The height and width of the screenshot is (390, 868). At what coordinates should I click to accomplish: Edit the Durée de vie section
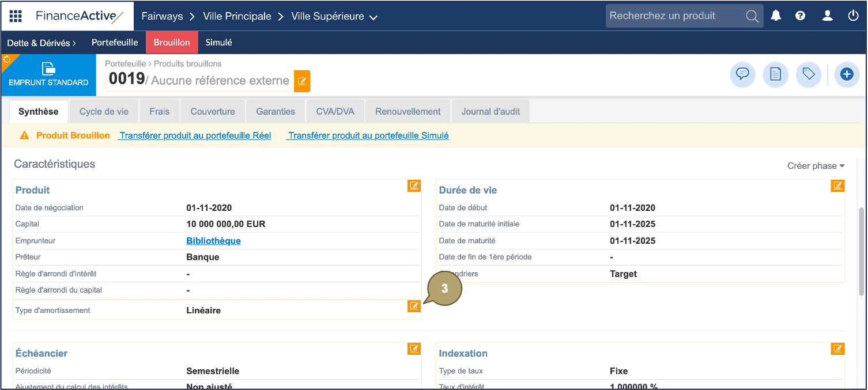pyautogui.click(x=837, y=185)
